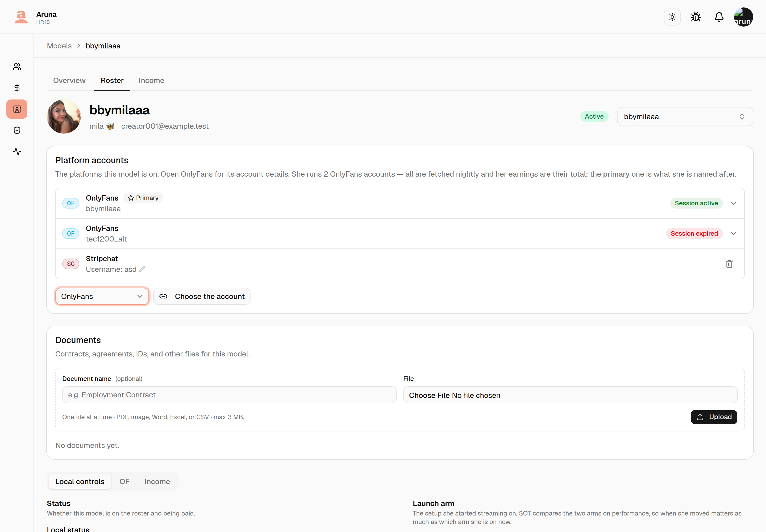
Task: Select the Local controls tab
Action: click(80, 482)
